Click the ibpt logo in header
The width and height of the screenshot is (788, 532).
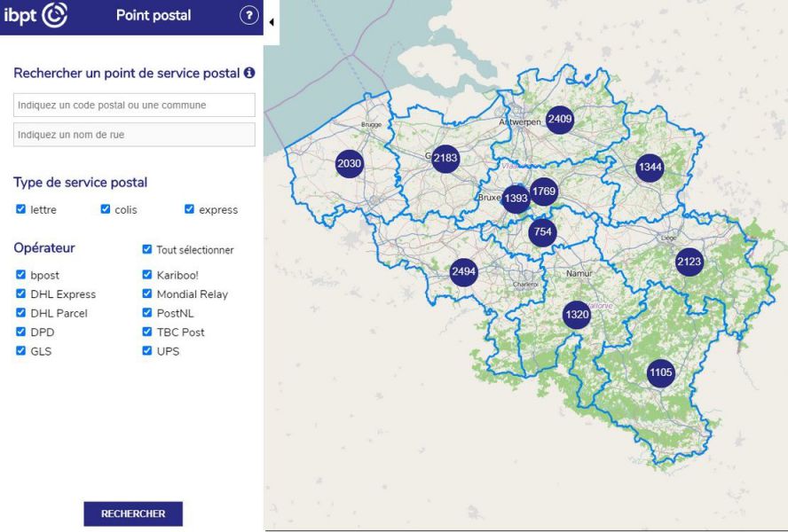(36, 16)
